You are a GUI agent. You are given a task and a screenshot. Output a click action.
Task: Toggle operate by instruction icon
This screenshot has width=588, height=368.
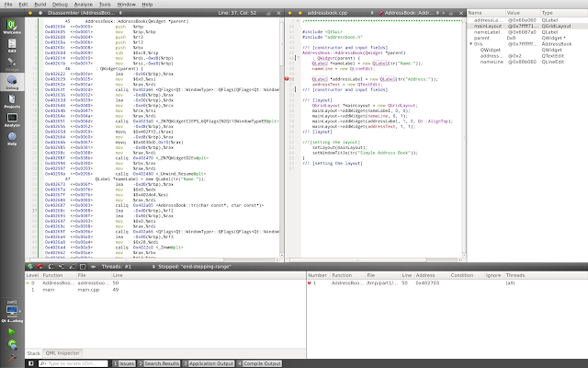tap(83, 267)
